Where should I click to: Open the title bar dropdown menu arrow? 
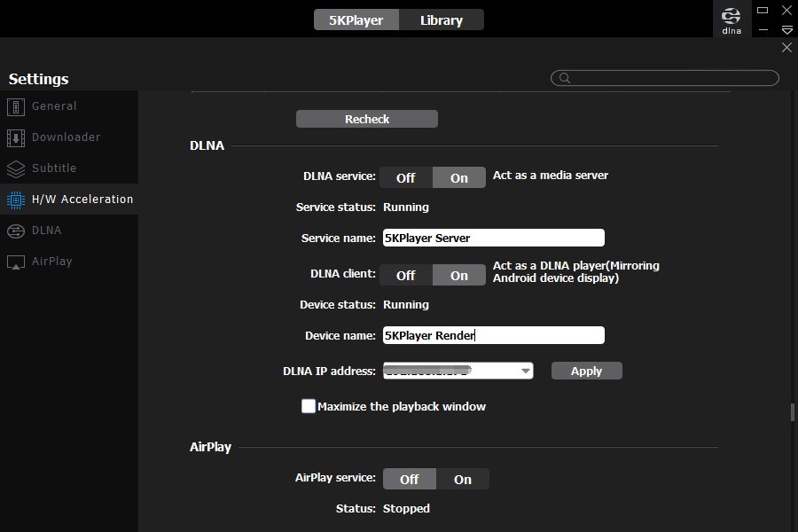(x=786, y=31)
